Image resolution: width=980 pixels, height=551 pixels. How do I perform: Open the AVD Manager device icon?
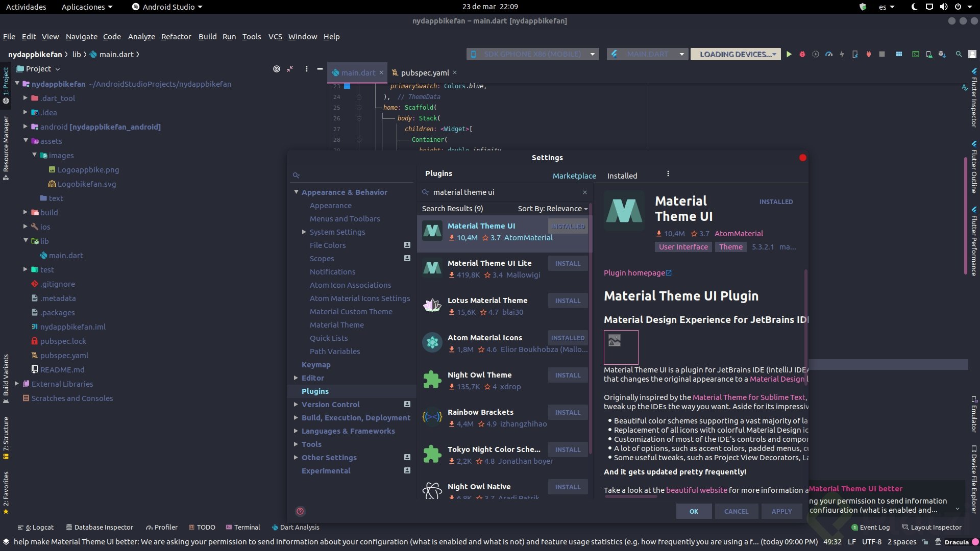click(929, 54)
